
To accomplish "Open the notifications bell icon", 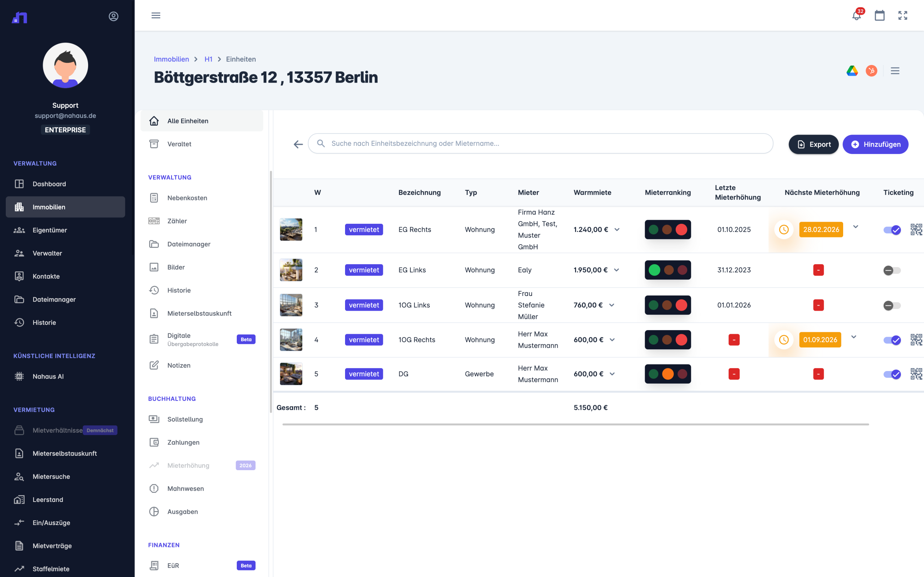I will (856, 16).
